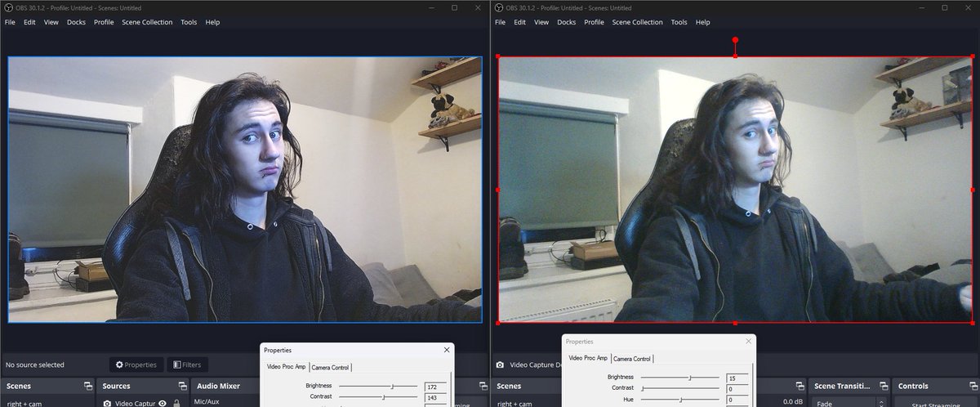Select Camera Control tab in left dialog
This screenshot has height=407, width=980.
point(330,367)
